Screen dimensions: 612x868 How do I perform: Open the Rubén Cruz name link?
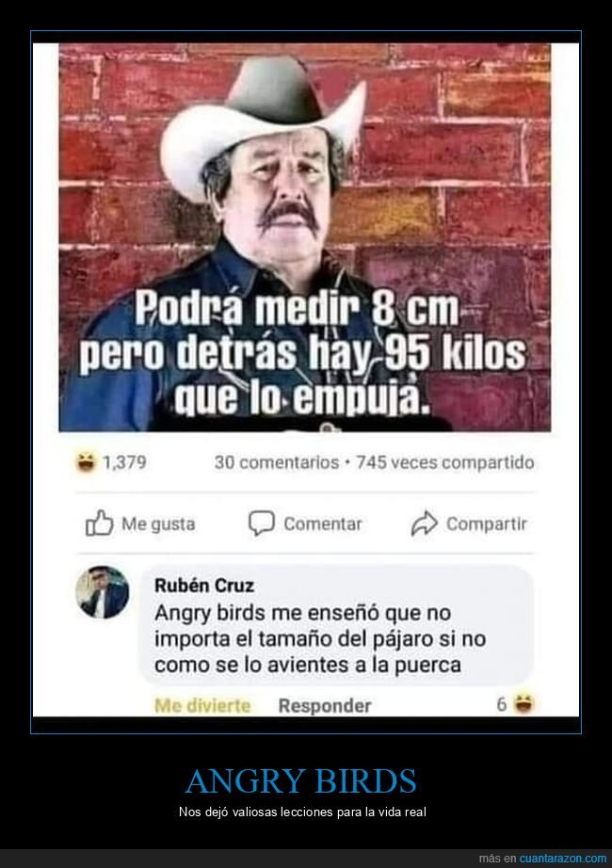pyautogui.click(x=204, y=586)
